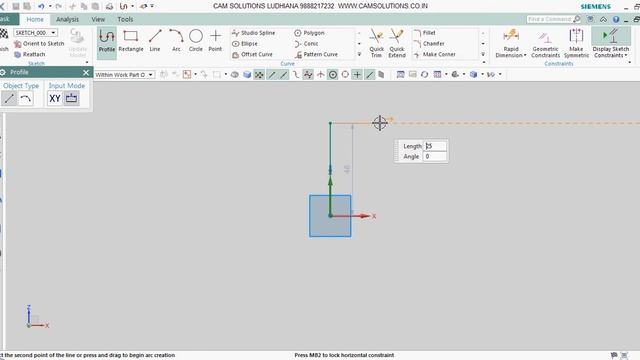Click the Help question mark icon
The width and height of the screenshot is (640, 360).
pos(616,19)
